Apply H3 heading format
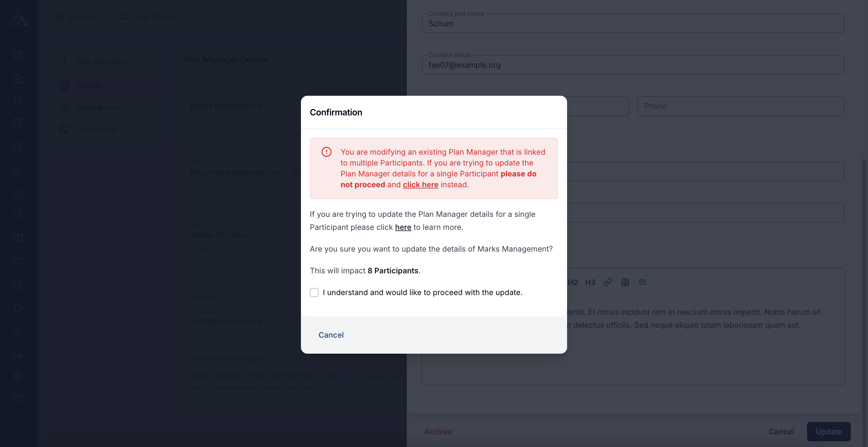 [x=590, y=282]
